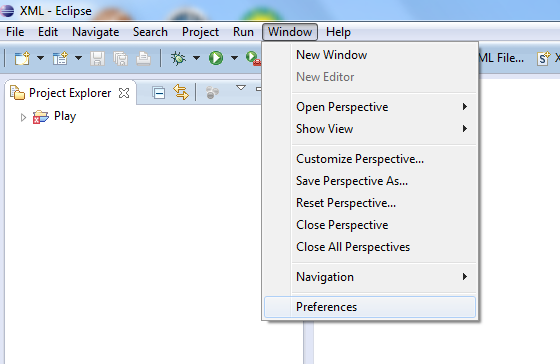Viewport: 560px width, 364px height.
Task: Open the Help menu in menu bar
Action: point(338,32)
